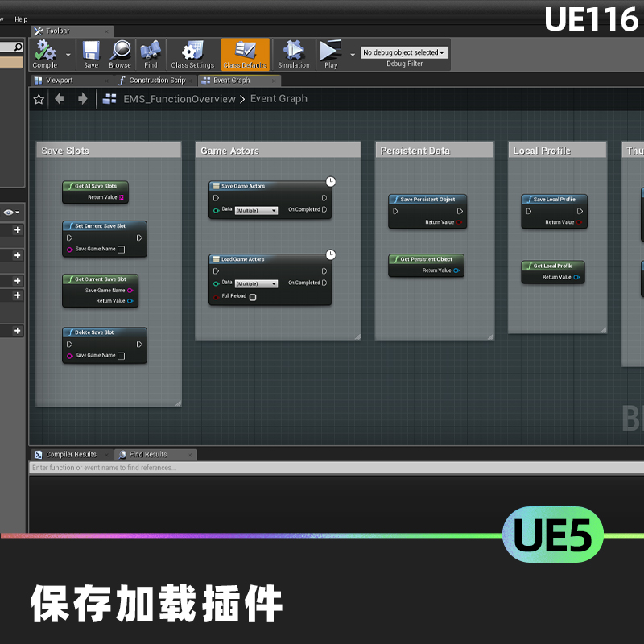Open Data dropdown on Save Game Actors
Screen dimensions: 644x644
(256, 211)
